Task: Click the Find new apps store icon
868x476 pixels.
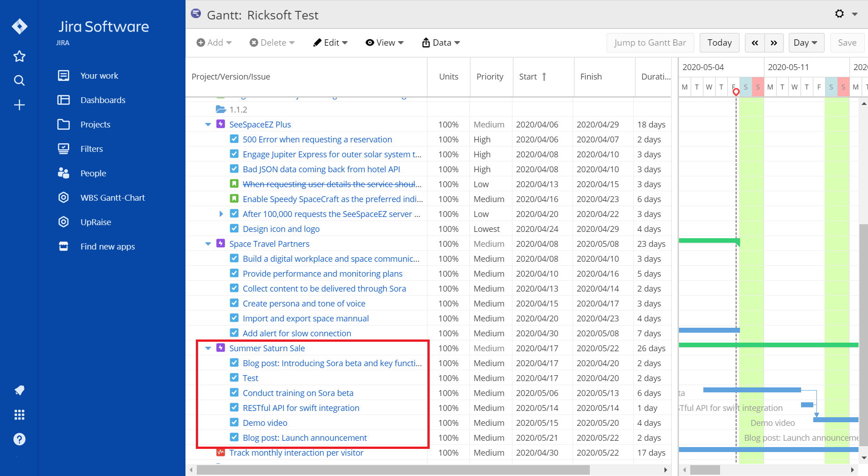Action: (64, 246)
